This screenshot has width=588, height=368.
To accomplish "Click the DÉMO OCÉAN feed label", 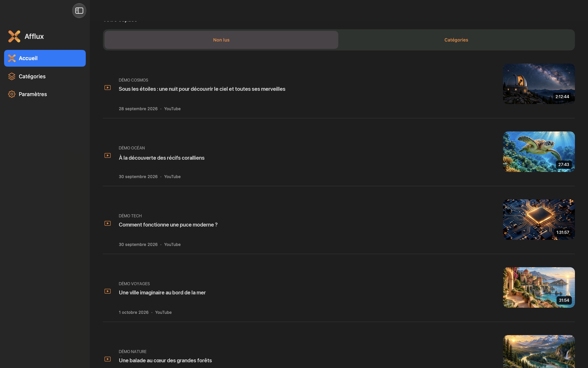I will (132, 148).
